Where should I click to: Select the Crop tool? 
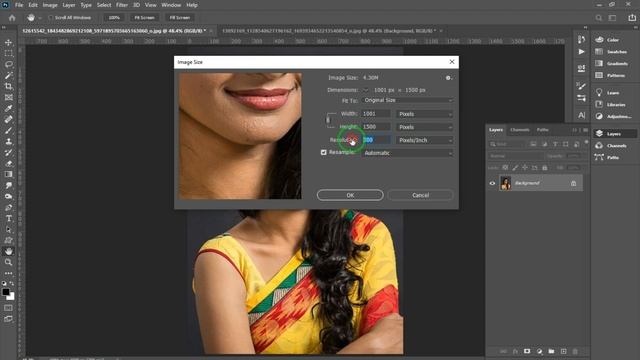coord(9,87)
